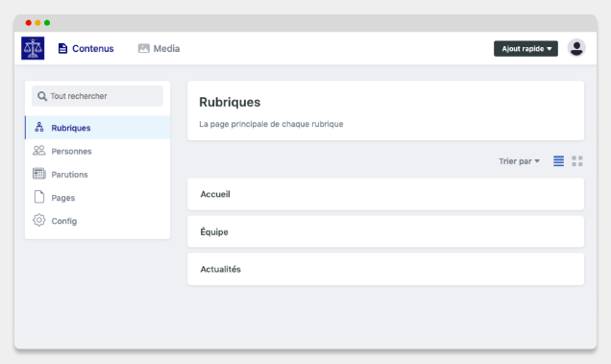Select the Pages document icon
611x364 pixels.
39,197
